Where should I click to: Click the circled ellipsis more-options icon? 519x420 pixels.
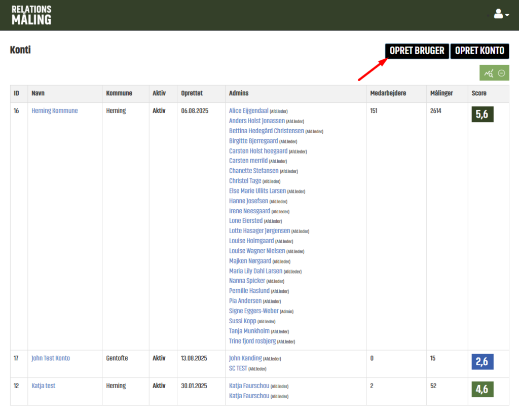[x=502, y=73]
